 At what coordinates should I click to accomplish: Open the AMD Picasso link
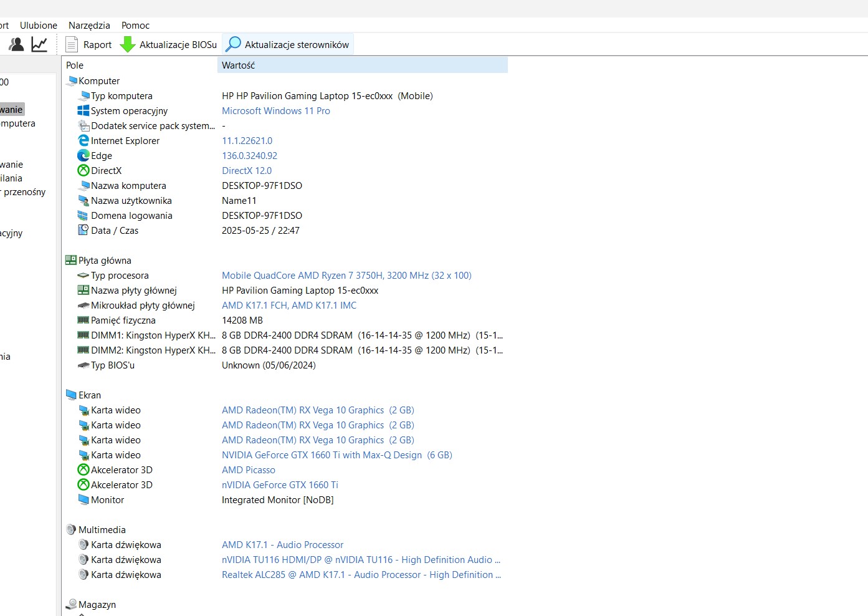point(249,470)
